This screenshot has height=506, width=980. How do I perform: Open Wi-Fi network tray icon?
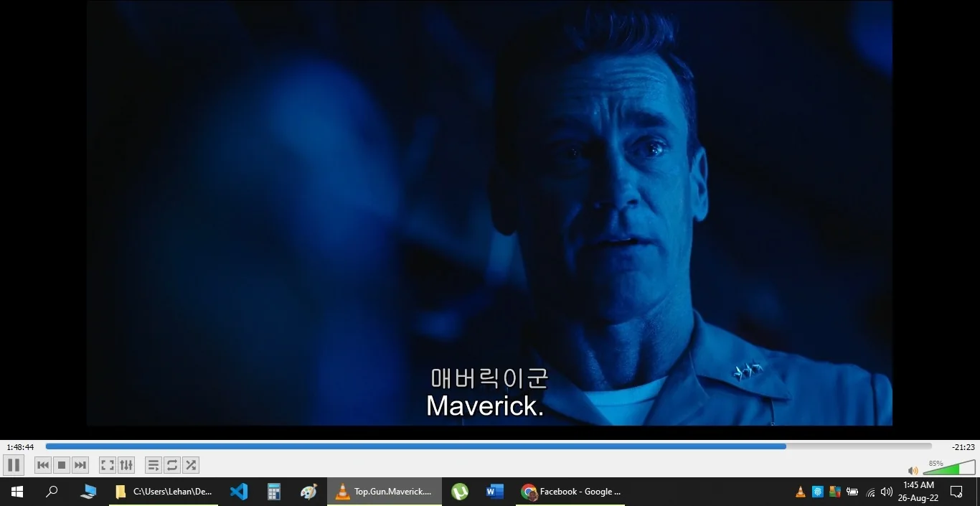pos(870,492)
